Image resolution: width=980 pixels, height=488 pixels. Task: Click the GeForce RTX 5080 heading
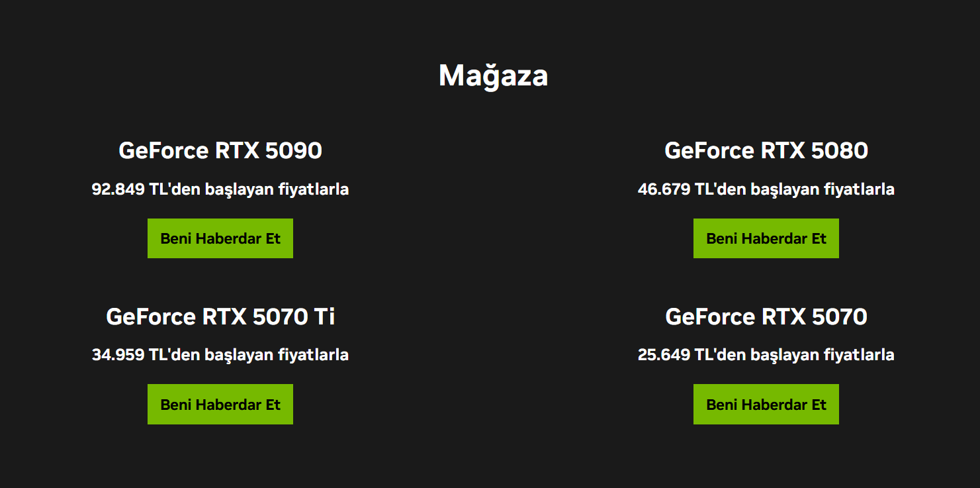click(x=766, y=151)
